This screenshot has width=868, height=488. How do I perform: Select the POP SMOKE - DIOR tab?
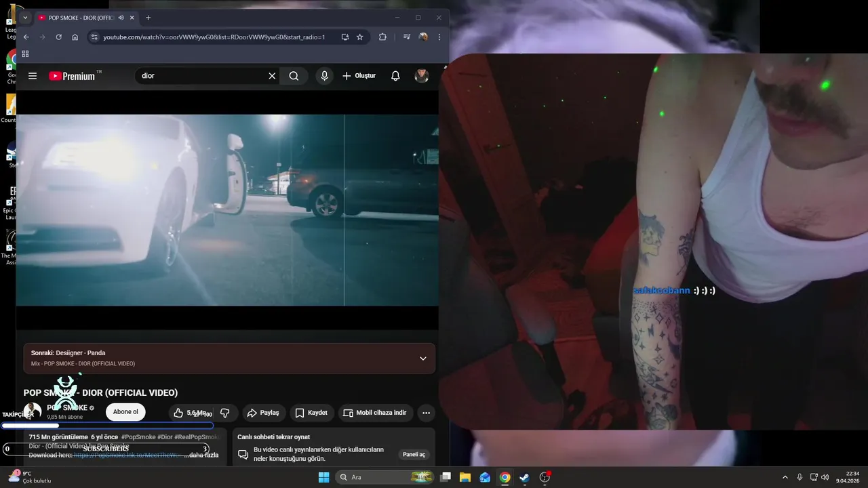(x=80, y=18)
